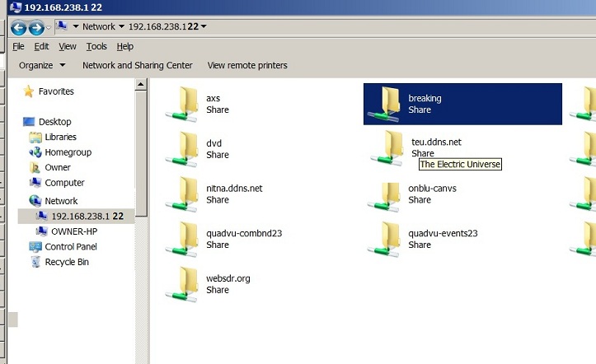
Task: Click Network and Sharing Center button
Action: pos(137,65)
